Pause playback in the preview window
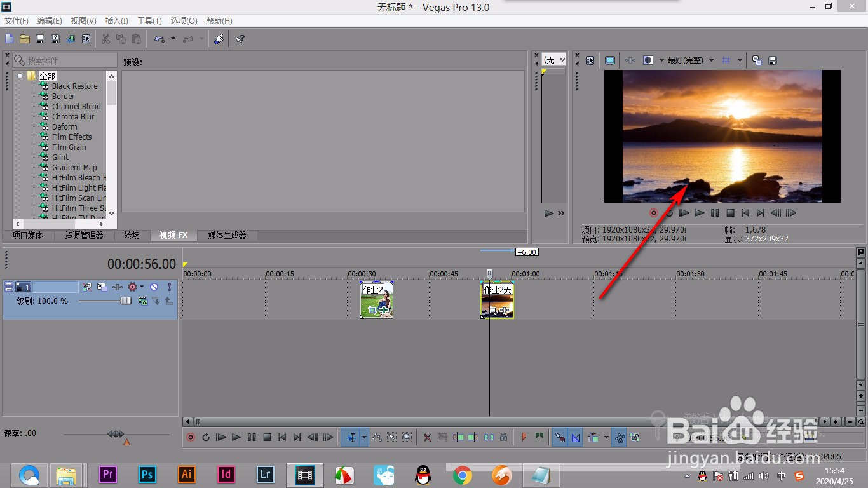Screen dimensions: 868x488 [715, 213]
